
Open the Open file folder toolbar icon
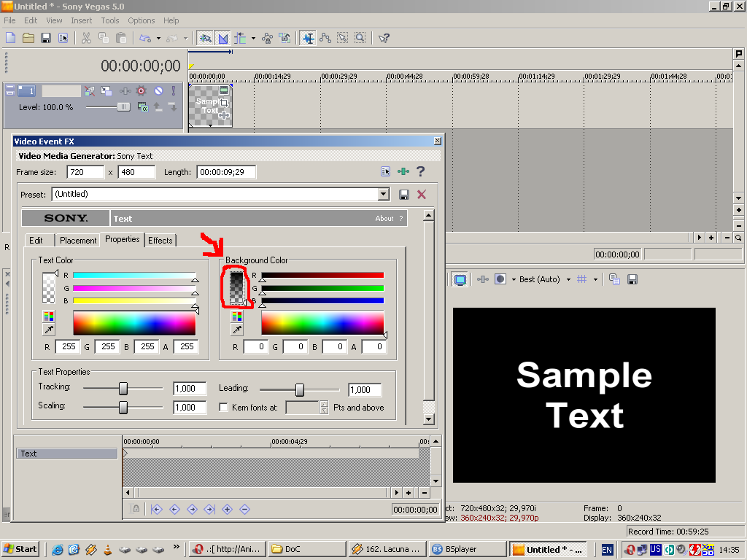pyautogui.click(x=28, y=38)
